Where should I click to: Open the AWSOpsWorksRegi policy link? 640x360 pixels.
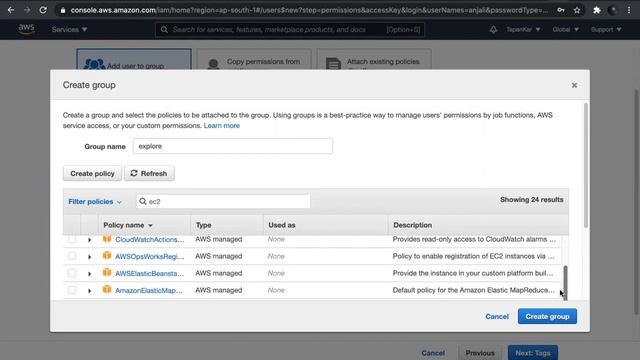149,257
